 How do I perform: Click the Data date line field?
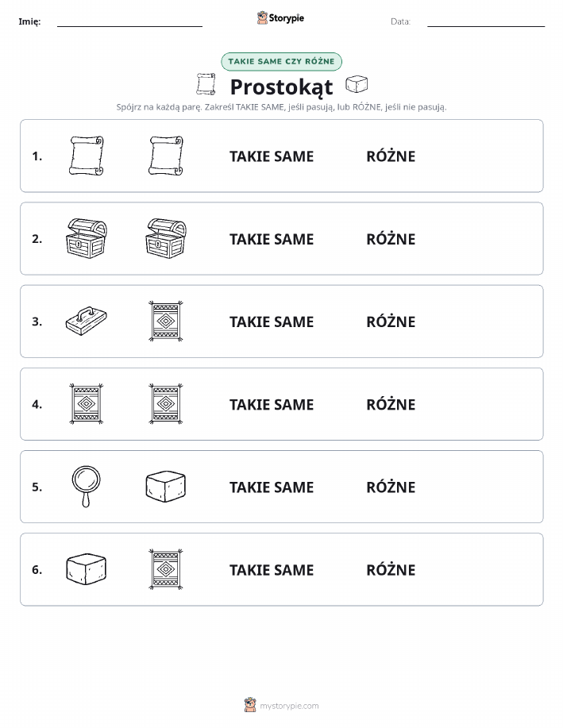coord(486,21)
